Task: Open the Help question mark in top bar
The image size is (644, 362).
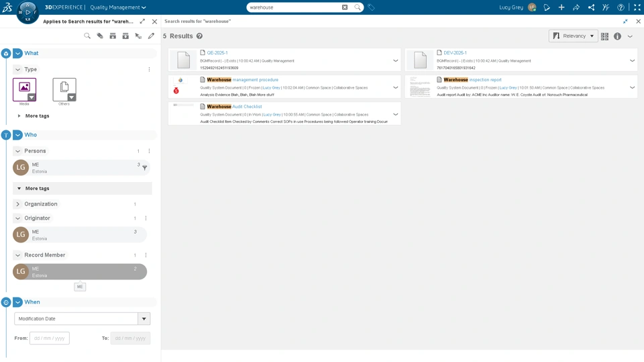Action: point(621,7)
